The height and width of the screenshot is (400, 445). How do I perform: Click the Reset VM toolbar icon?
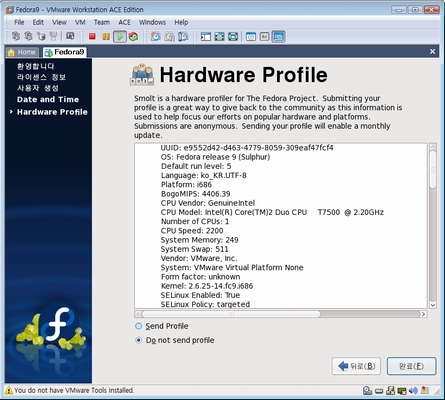134,36
